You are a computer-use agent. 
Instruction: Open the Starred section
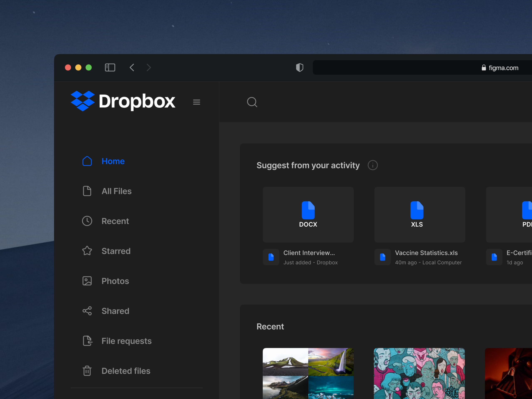pos(116,251)
